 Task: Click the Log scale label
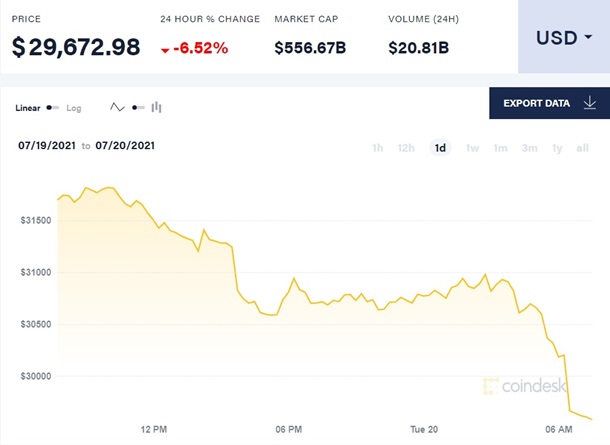pyautogui.click(x=74, y=108)
